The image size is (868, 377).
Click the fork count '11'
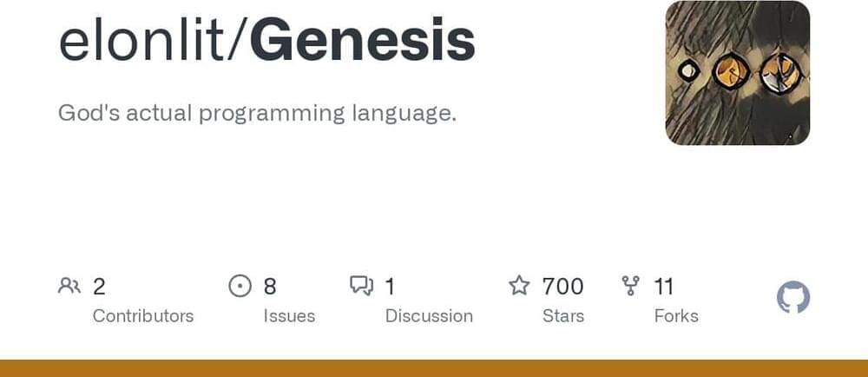[x=664, y=286]
